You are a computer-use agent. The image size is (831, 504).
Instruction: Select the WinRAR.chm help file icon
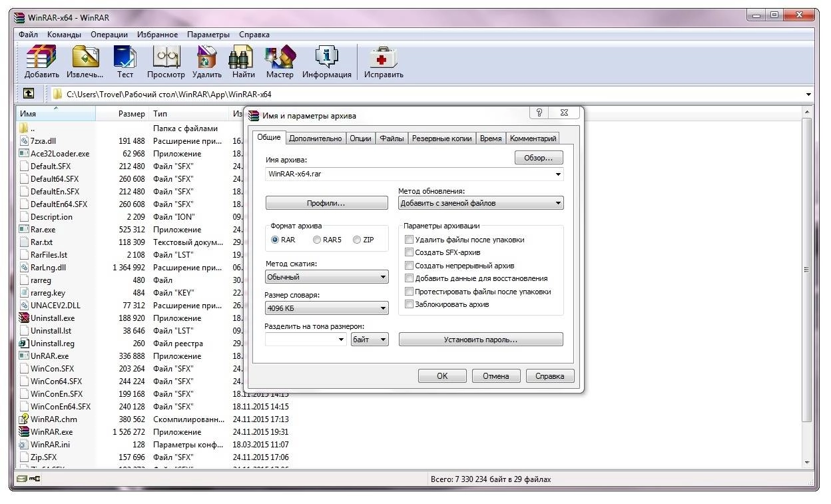tap(24, 419)
